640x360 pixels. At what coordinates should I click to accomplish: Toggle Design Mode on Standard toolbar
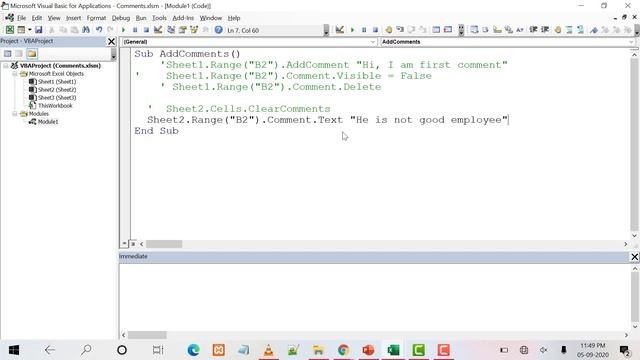pyautogui.click(x=158, y=30)
